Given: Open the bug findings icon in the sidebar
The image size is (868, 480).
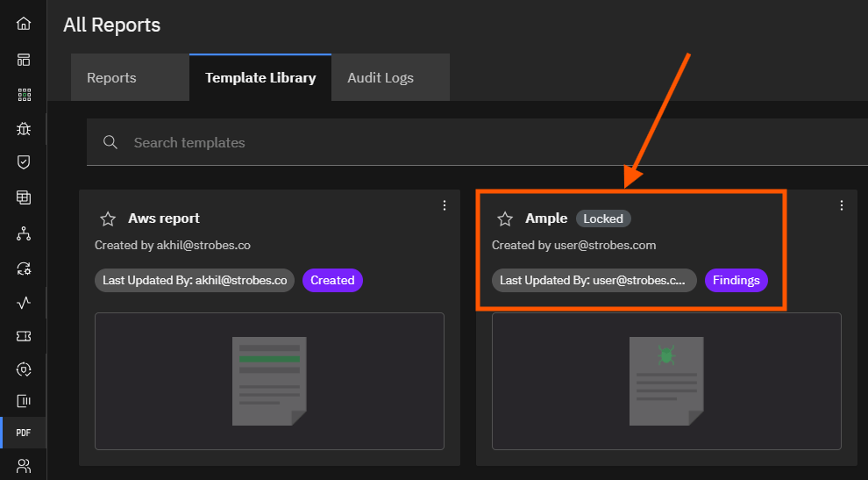Looking at the screenshot, I should coord(24,129).
